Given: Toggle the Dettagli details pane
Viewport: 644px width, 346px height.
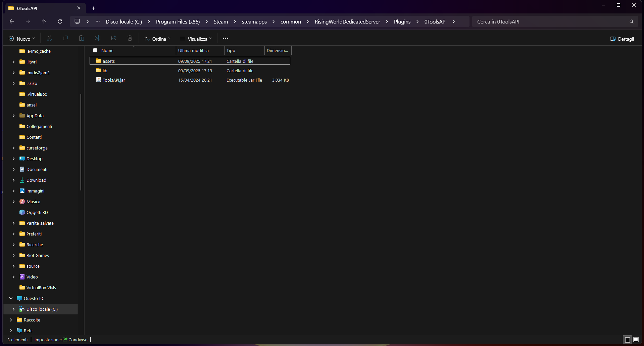Looking at the screenshot, I should 622,39.
